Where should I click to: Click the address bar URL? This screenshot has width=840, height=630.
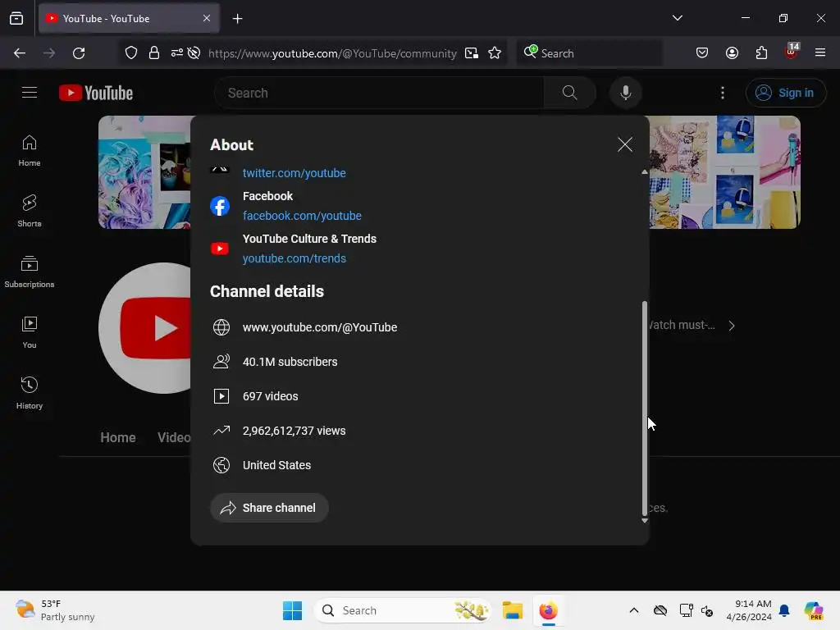click(332, 53)
